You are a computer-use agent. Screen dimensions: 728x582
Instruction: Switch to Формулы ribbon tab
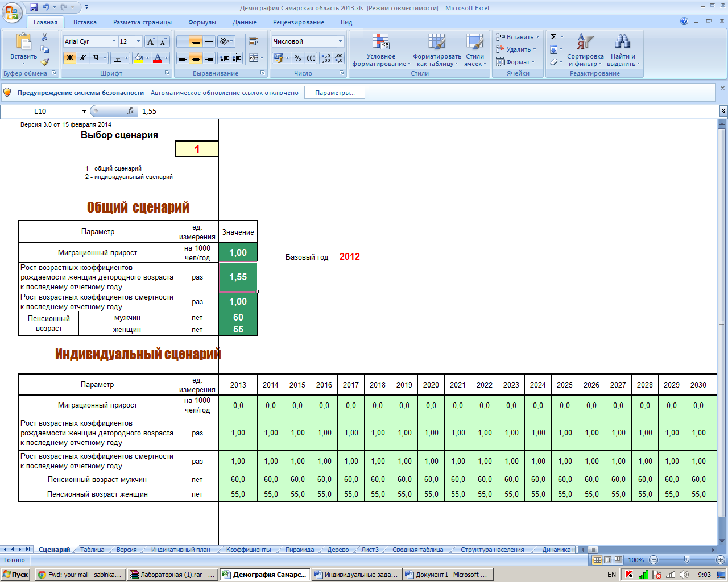coord(202,22)
